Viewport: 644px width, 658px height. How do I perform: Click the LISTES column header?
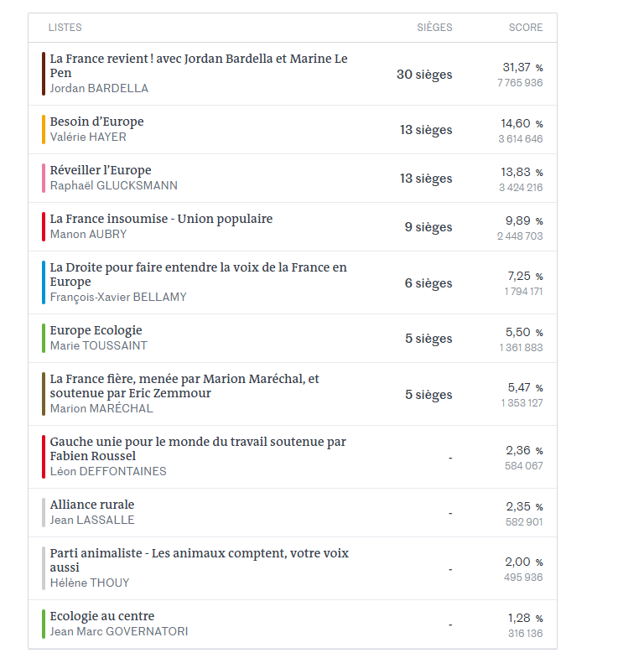[65, 28]
